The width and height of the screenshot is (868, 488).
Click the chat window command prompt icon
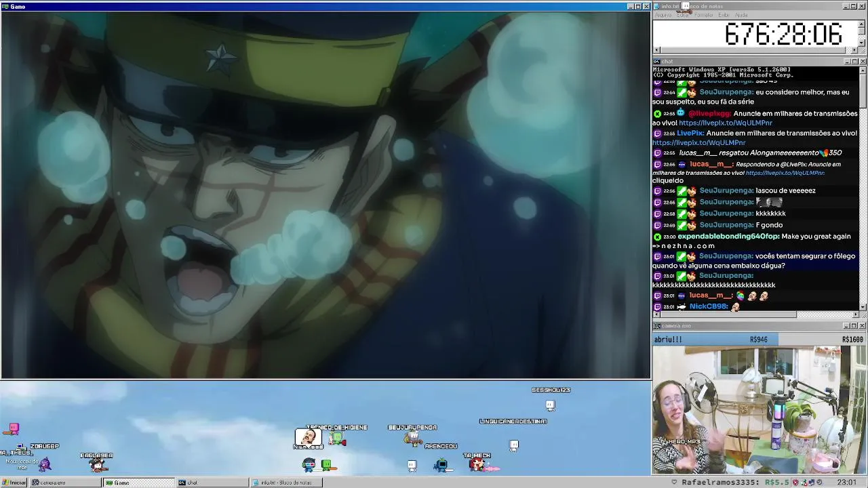pos(657,62)
